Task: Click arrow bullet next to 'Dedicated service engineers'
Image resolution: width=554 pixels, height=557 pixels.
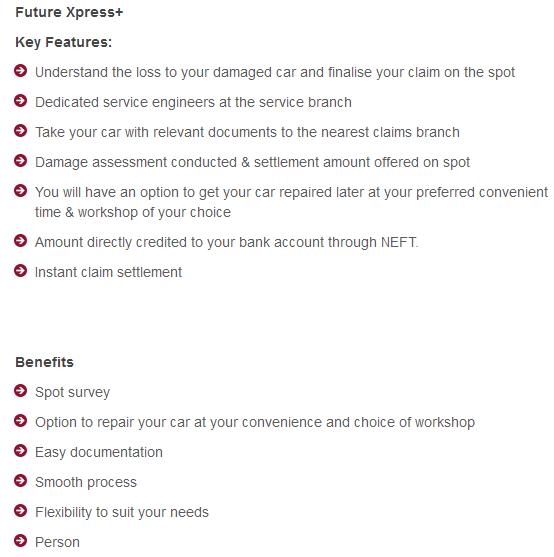Action: [21, 101]
